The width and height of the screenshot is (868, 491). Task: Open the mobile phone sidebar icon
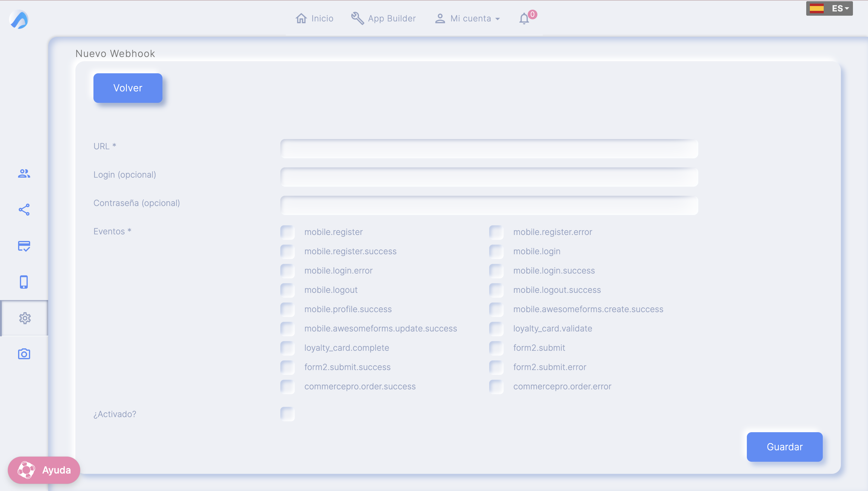(24, 282)
